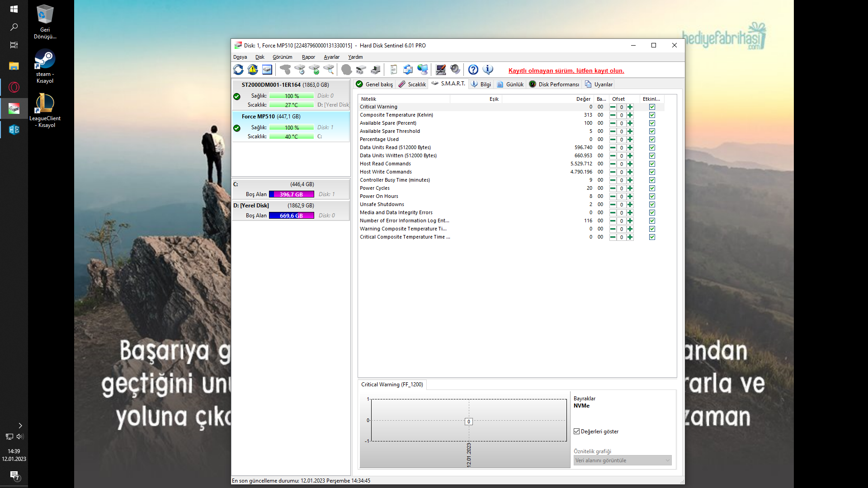Click the unregistered version registration link
This screenshot has width=868, height=488.
566,71
